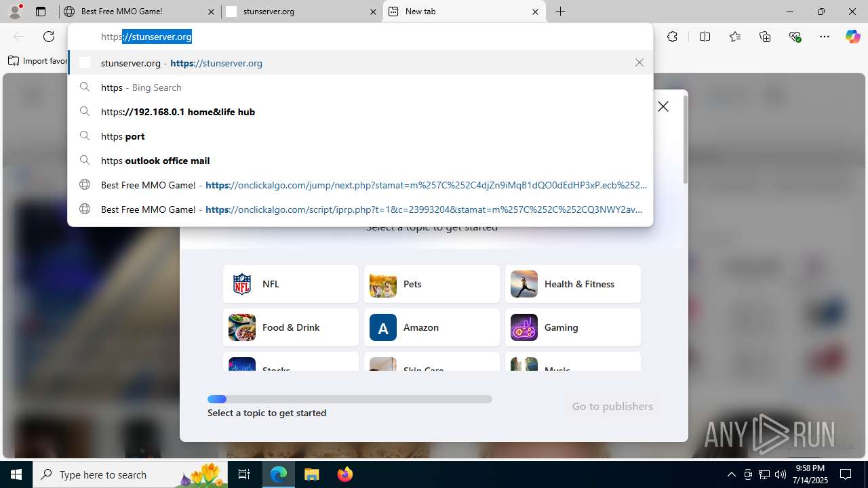
Task: Close the stunserver.org tab
Action: click(x=373, y=12)
